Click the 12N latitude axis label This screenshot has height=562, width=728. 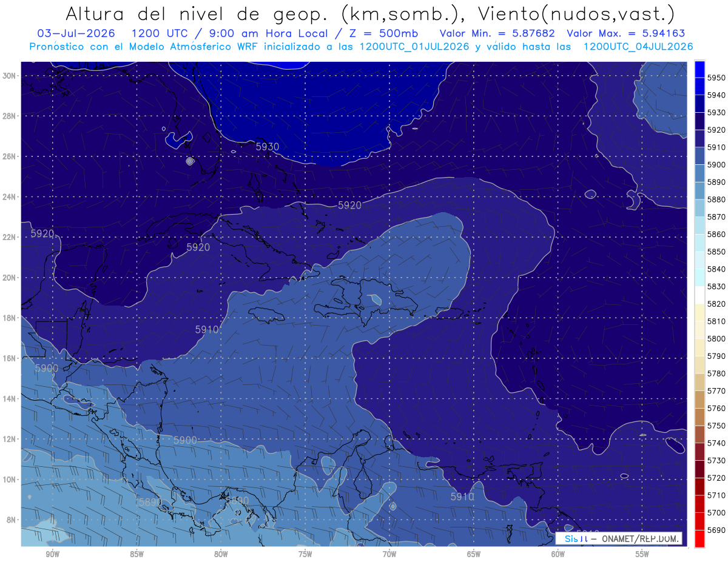(x=10, y=439)
